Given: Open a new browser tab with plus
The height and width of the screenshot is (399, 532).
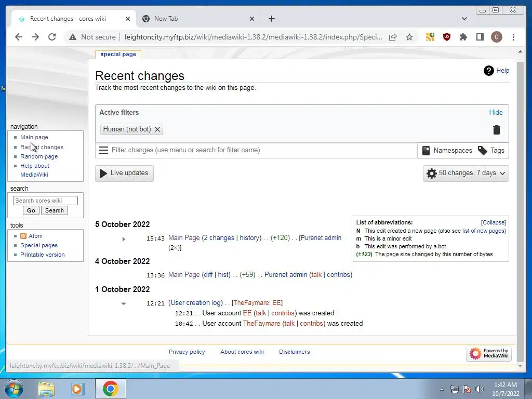Looking at the screenshot, I should click(x=271, y=19).
